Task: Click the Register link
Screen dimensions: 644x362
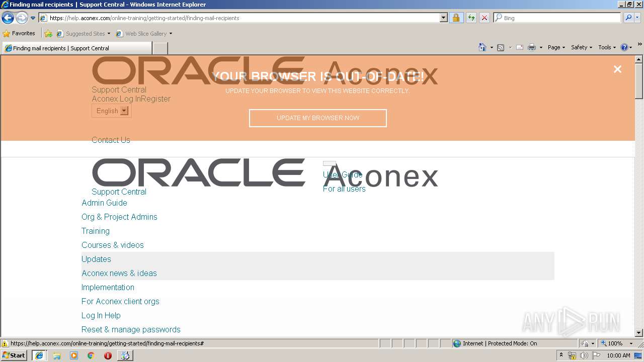Action: [x=155, y=99]
